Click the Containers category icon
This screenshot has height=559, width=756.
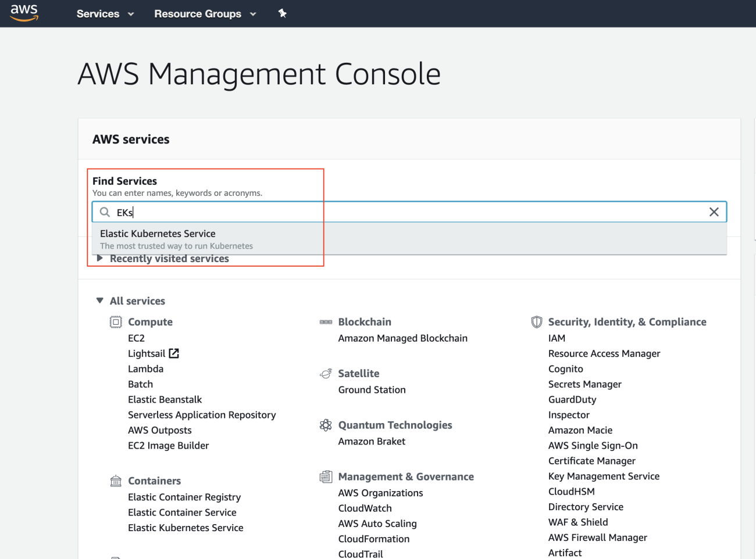[x=116, y=481]
